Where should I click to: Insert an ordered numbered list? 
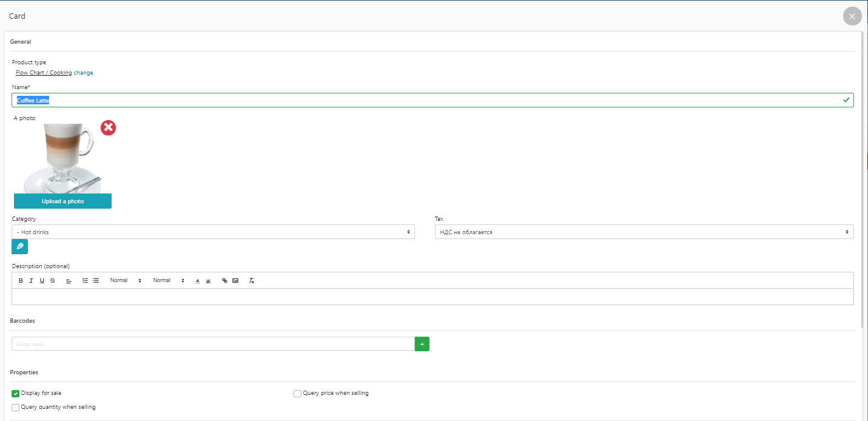coord(85,281)
